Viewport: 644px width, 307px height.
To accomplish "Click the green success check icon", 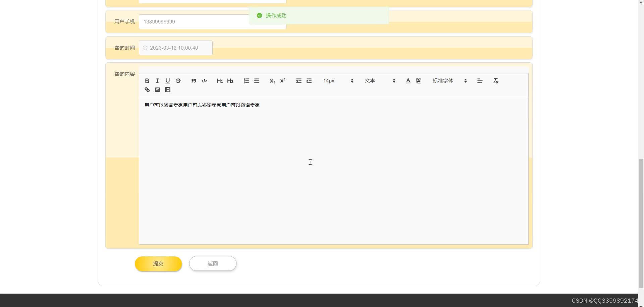I will pyautogui.click(x=259, y=15).
